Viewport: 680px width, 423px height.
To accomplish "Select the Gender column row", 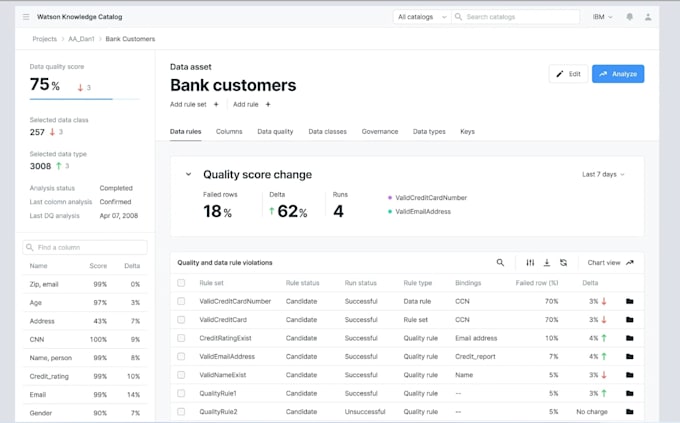I will coord(85,413).
